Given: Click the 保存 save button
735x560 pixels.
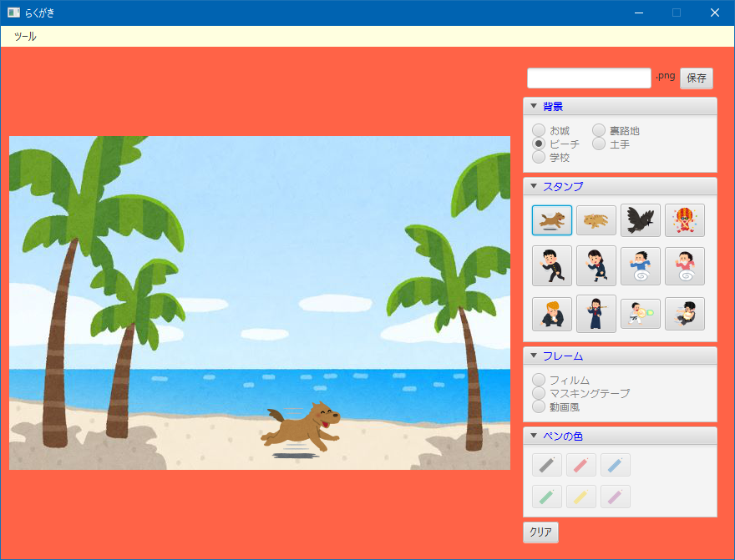Looking at the screenshot, I should click(x=696, y=78).
